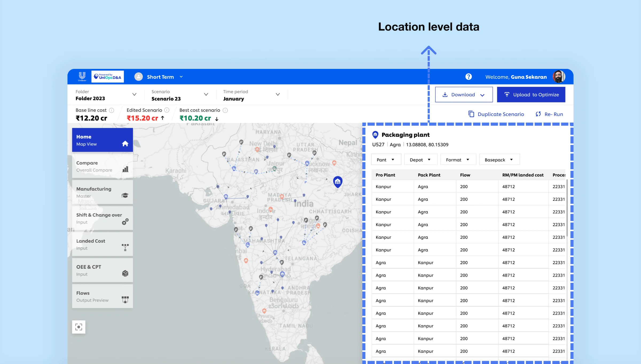Click the table vertical scrollbar
The height and width of the screenshot is (364, 641).
click(x=567, y=208)
